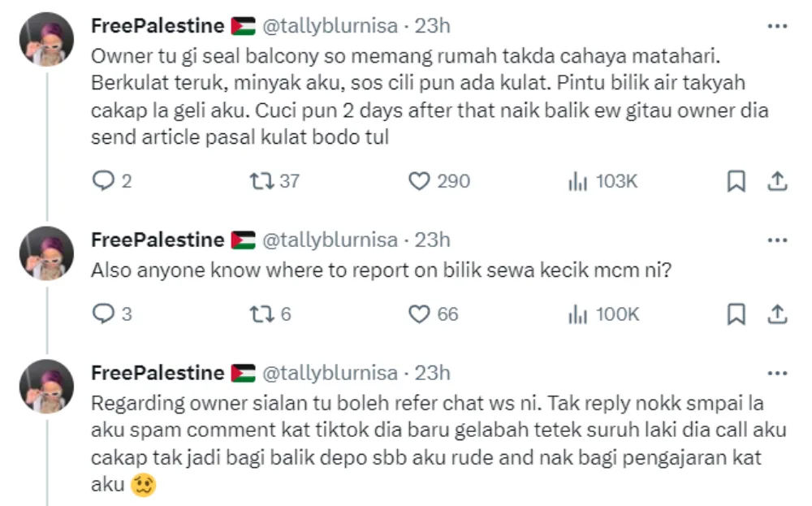Viewport: 812px width, 506px height.
Task: View analytics showing 103K views
Action: (577, 181)
